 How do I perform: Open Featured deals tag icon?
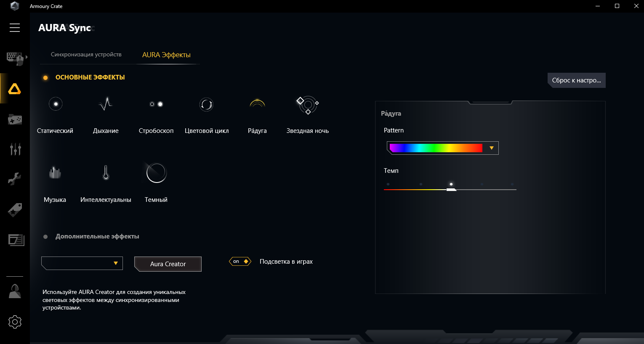pos(15,209)
